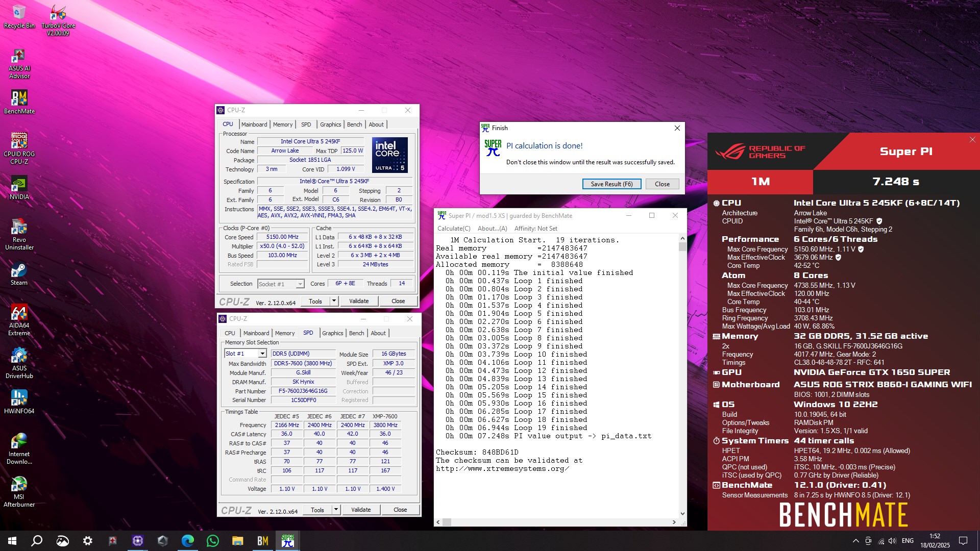Launch MSI Afterburner desktop icon

[x=19, y=492]
